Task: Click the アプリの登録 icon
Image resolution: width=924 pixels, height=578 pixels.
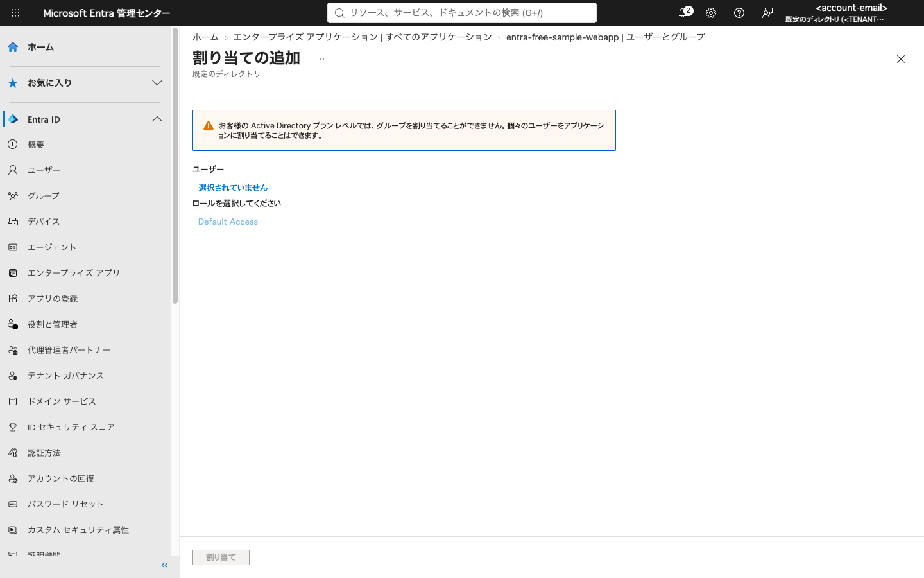Action: click(x=13, y=299)
